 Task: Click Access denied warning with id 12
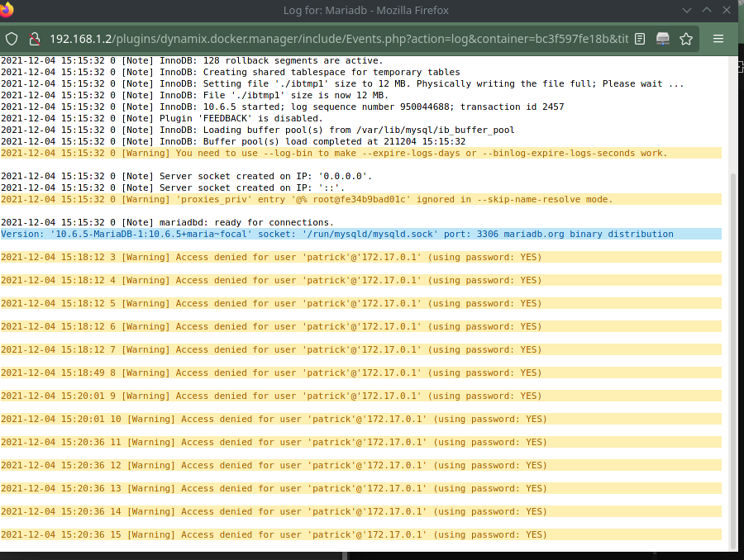coord(360,465)
